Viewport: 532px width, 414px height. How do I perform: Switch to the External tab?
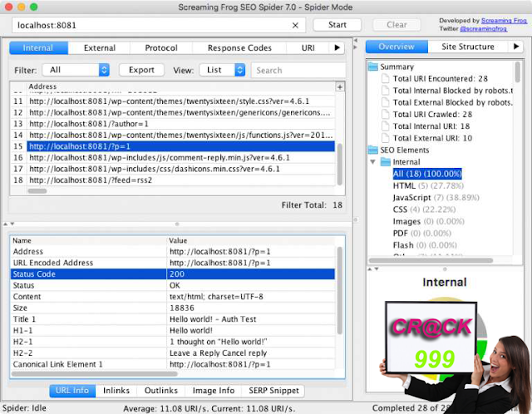(x=100, y=48)
